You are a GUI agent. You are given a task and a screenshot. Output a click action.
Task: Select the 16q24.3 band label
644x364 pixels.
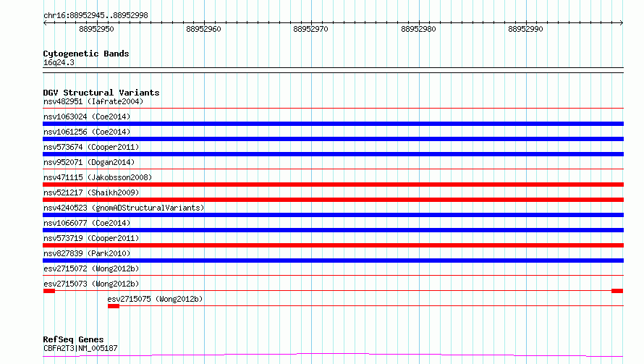59,62
